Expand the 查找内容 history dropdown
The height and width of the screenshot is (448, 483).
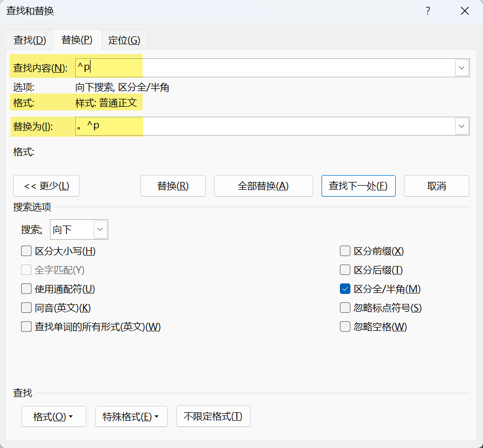(461, 68)
